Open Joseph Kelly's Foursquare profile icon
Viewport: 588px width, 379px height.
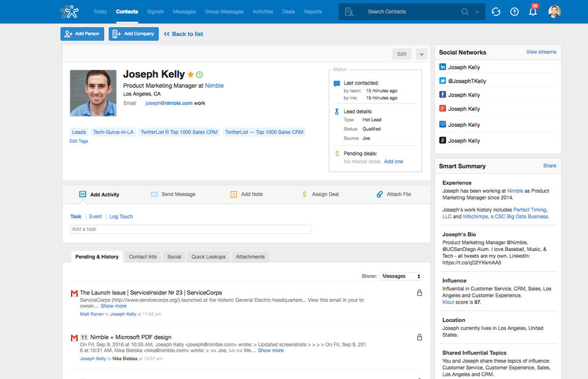(x=442, y=124)
